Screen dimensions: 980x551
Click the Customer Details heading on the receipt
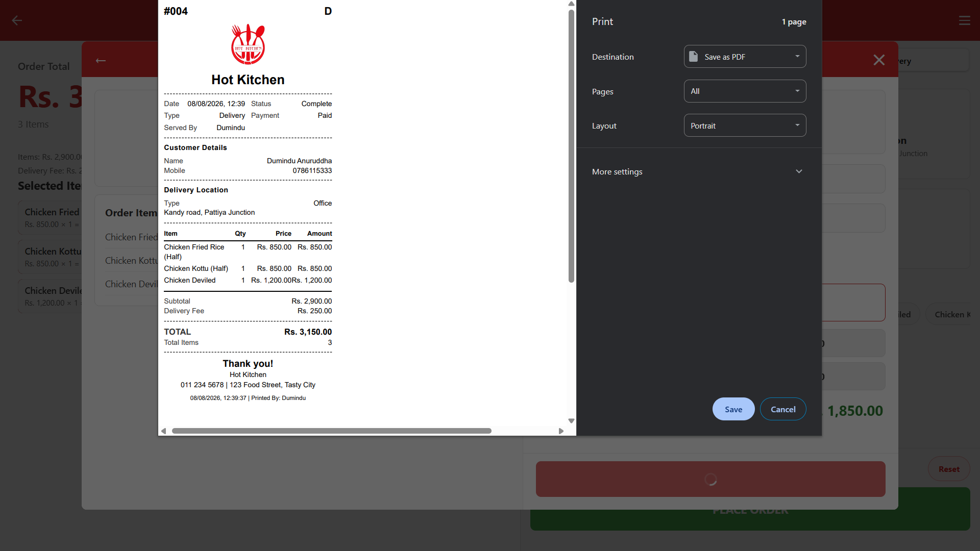pyautogui.click(x=195, y=147)
